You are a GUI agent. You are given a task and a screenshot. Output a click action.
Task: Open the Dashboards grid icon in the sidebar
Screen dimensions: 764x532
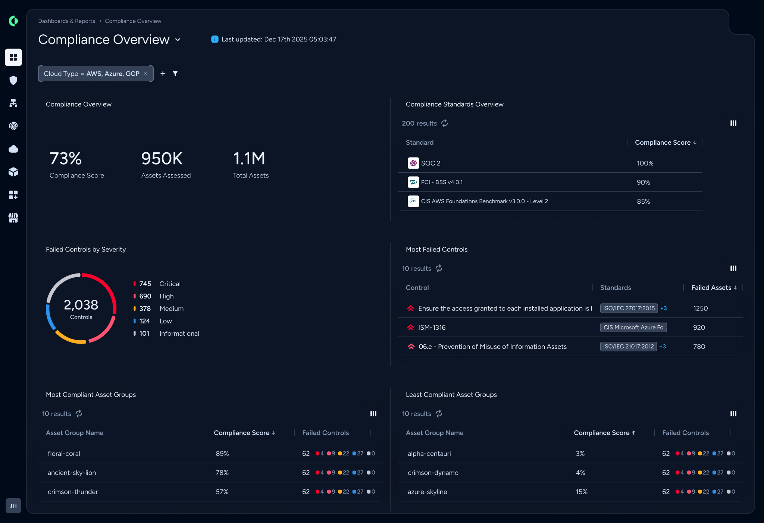click(x=13, y=57)
